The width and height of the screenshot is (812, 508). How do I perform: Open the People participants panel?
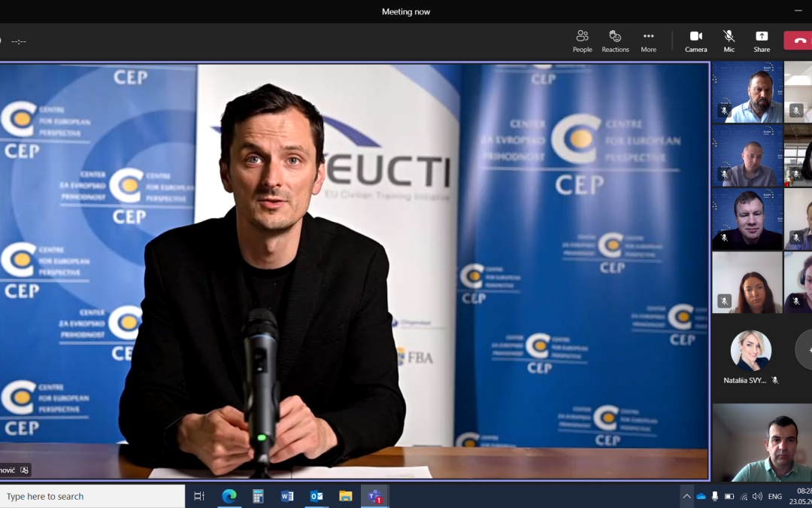click(x=582, y=41)
